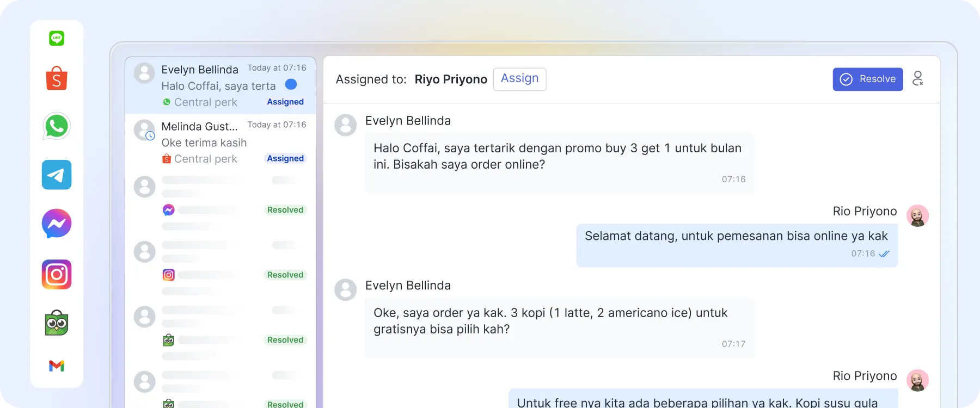Click the Resolved badge on Messenger conversation
The width and height of the screenshot is (980, 408).
click(285, 210)
